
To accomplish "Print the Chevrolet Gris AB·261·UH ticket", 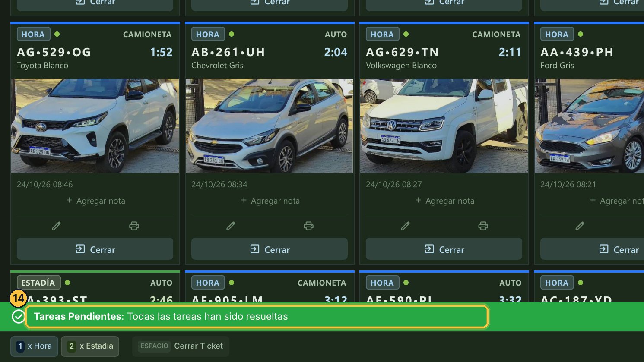I will (309, 226).
